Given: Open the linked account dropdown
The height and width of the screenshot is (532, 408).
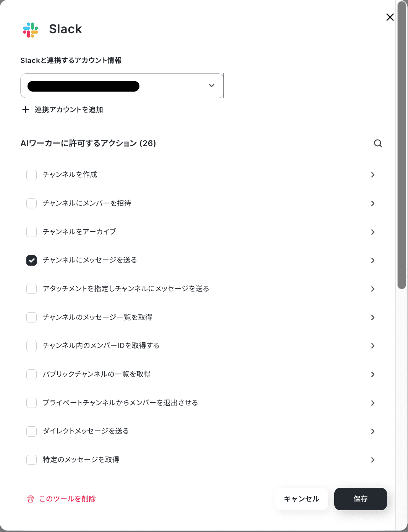Looking at the screenshot, I should 122,86.
